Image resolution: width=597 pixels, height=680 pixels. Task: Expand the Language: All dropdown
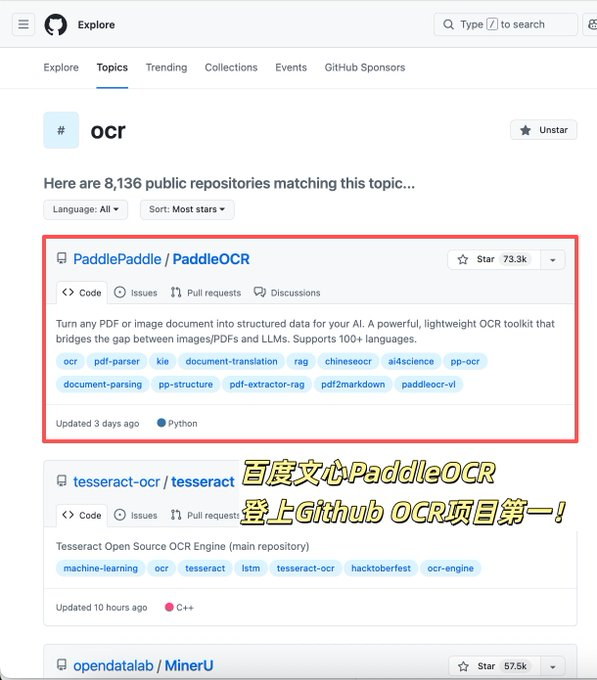coord(85,209)
